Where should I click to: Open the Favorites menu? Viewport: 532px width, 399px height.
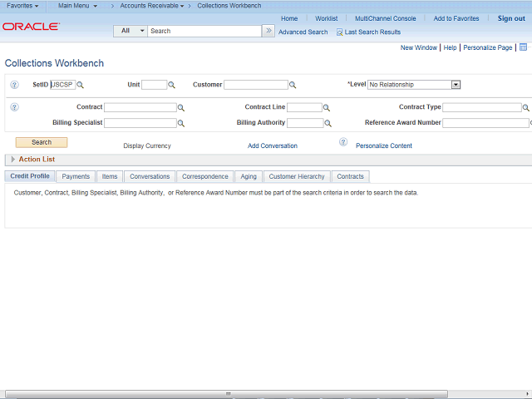pos(22,6)
